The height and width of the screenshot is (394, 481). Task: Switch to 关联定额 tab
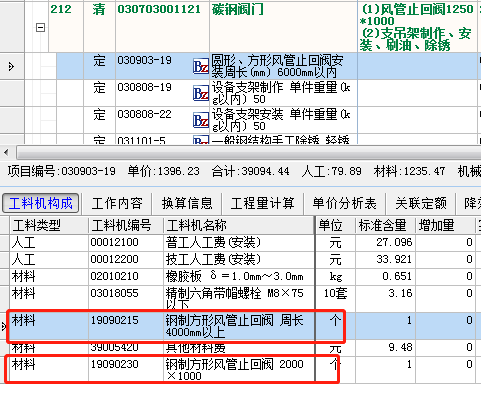click(x=421, y=203)
